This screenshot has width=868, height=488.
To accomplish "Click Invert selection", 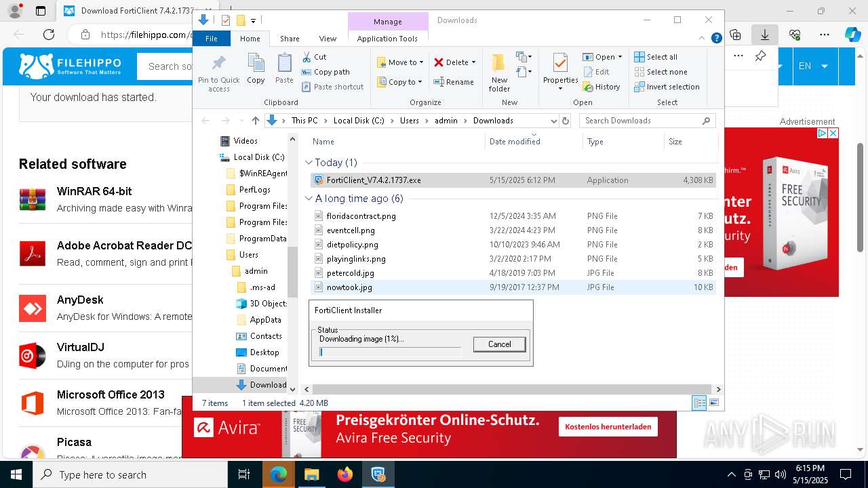I will [667, 87].
